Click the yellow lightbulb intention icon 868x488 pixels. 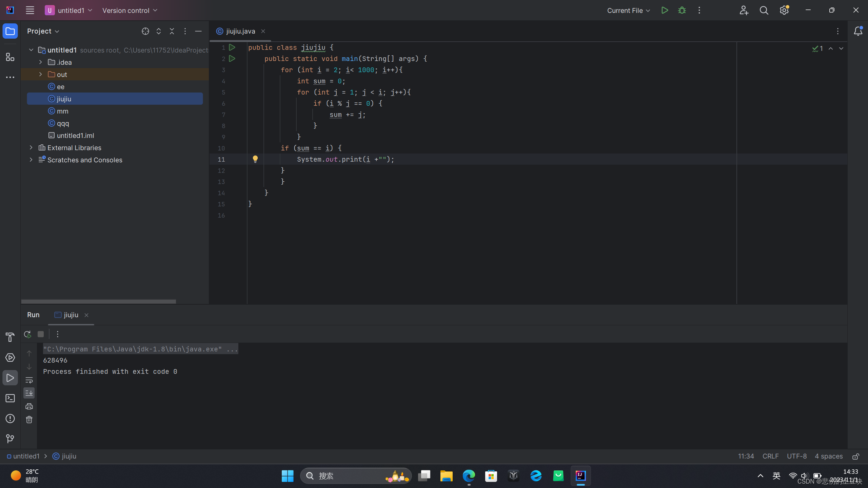(x=255, y=159)
